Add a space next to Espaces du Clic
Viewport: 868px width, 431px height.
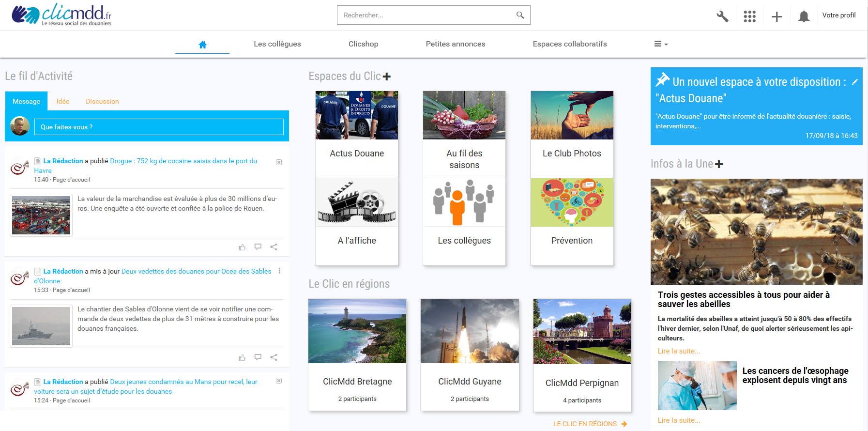tap(387, 77)
